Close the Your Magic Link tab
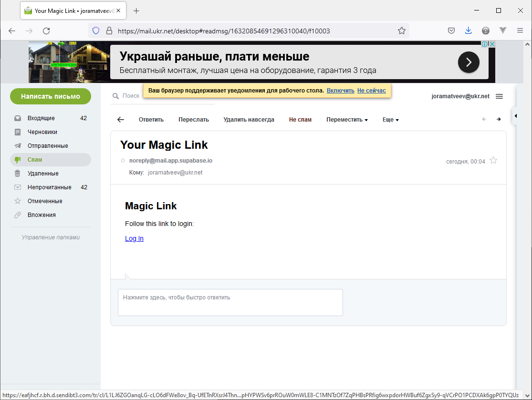Image resolution: width=532 pixels, height=400 pixels. [x=118, y=10]
